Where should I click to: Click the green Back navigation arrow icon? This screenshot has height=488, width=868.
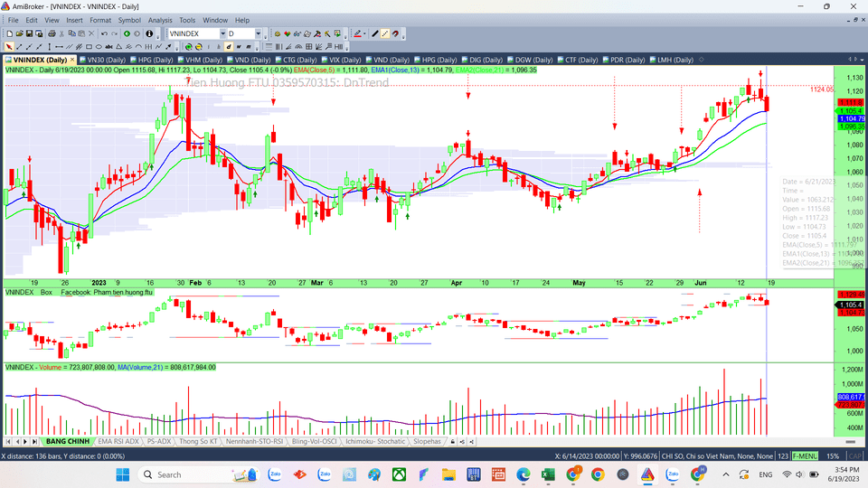coord(127,33)
